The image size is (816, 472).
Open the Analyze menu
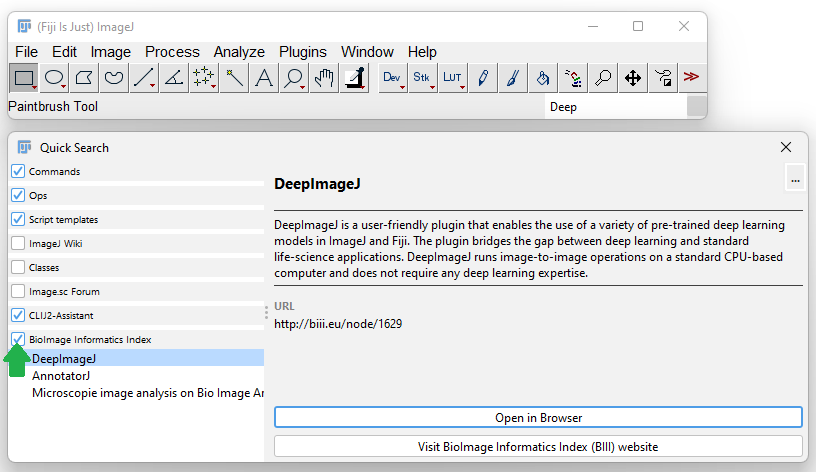[239, 52]
